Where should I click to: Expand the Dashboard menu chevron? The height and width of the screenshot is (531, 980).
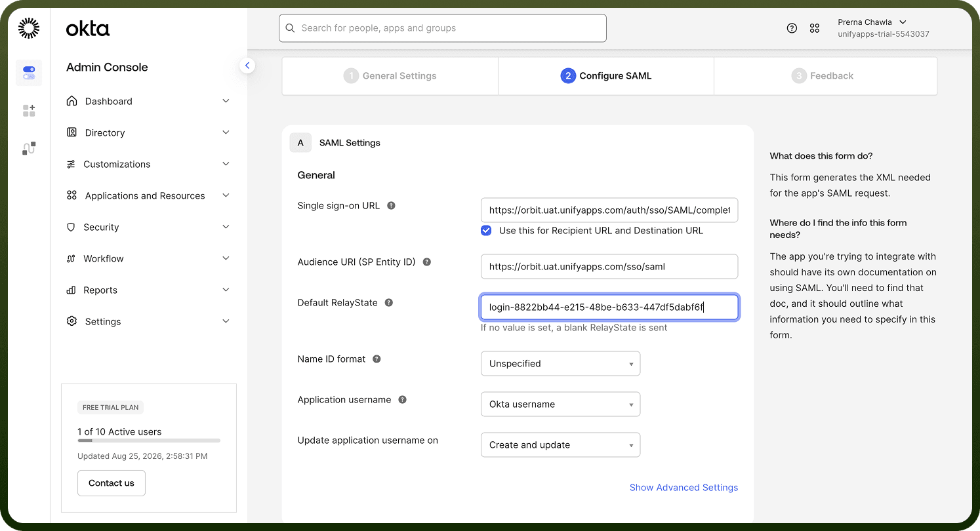[x=226, y=101]
